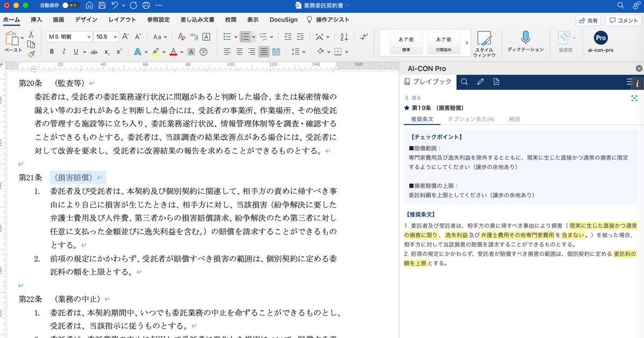Open the スタイルウィンドウ styles pane
This screenshot has width=644, height=338.
tap(484, 44)
